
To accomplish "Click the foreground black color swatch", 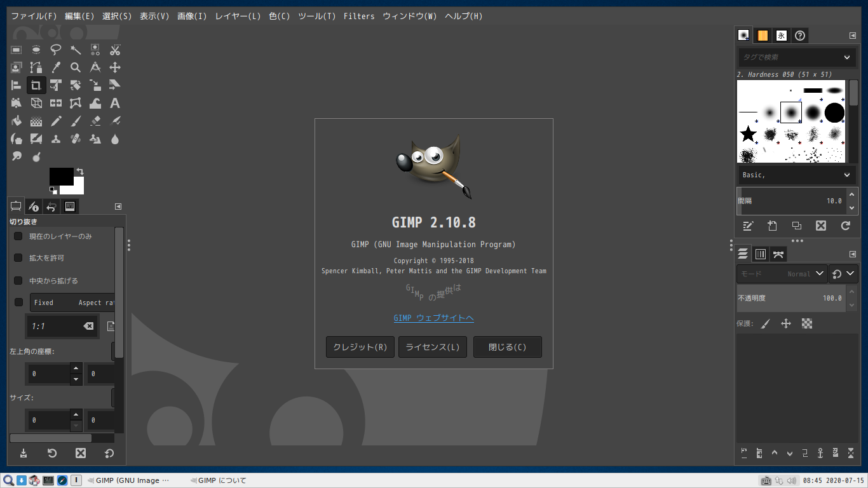I will [x=60, y=175].
